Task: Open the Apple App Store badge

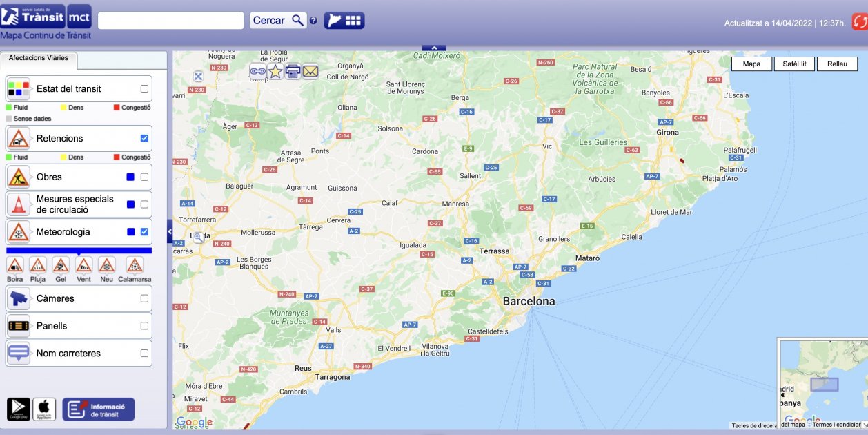Action: 44,409
